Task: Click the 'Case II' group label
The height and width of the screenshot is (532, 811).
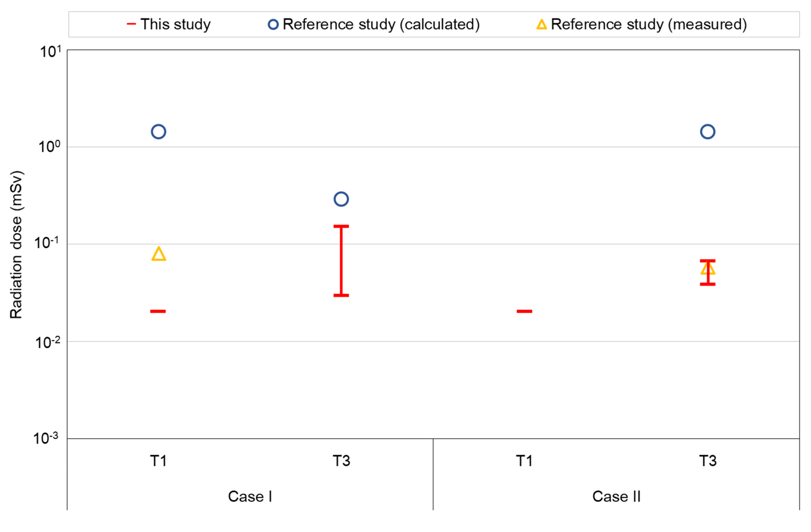Action: click(616, 496)
